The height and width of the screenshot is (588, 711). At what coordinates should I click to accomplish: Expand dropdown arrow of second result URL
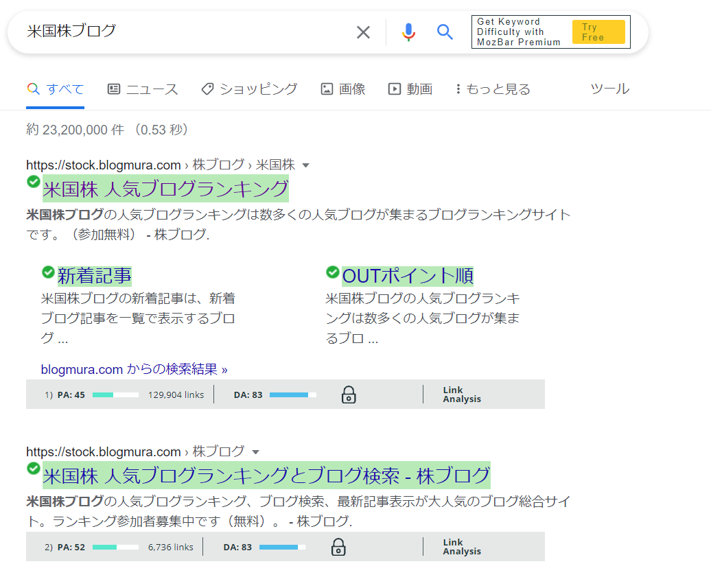coord(256,452)
